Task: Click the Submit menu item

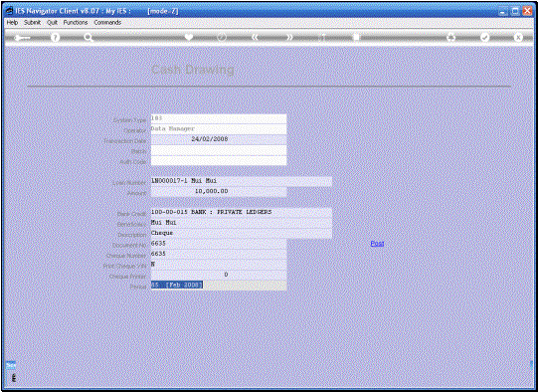Action: point(32,22)
